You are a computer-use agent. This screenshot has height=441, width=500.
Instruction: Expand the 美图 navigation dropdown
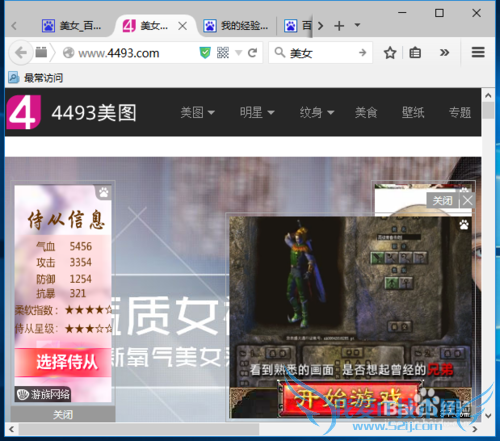(197, 113)
